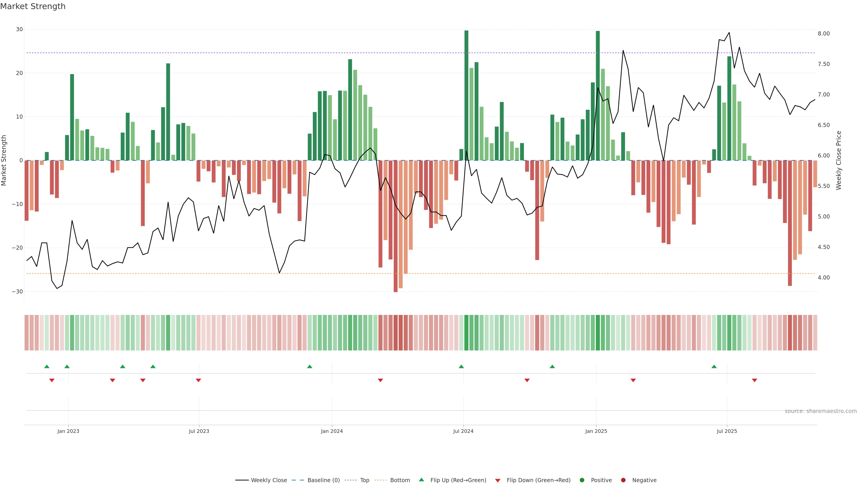Toggle Flip Up (Red→Green) legend item
Image resolution: width=868 pixels, height=488 pixels.
(x=458, y=480)
